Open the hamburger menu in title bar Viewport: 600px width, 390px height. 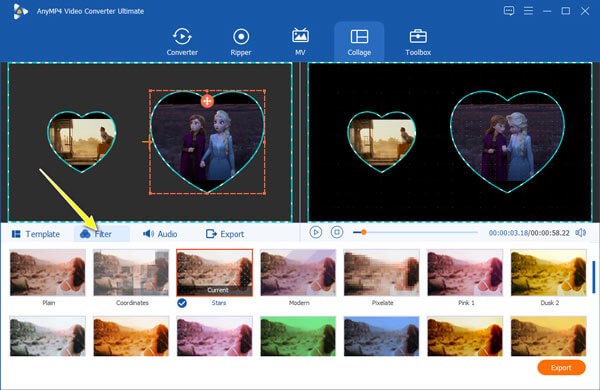[528, 11]
